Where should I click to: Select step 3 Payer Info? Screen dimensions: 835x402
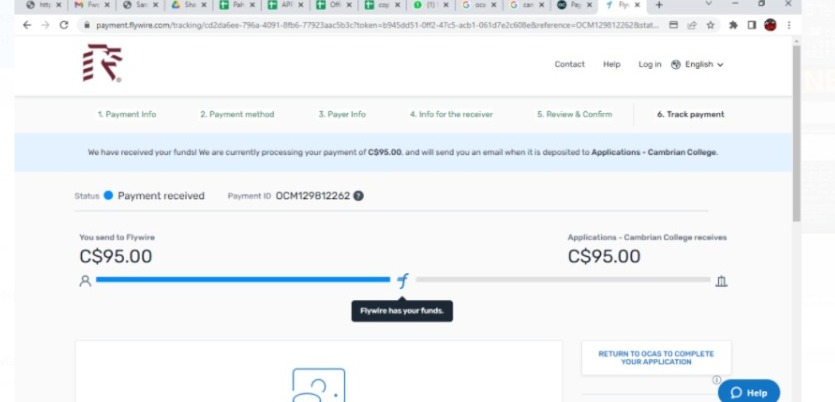(x=342, y=114)
